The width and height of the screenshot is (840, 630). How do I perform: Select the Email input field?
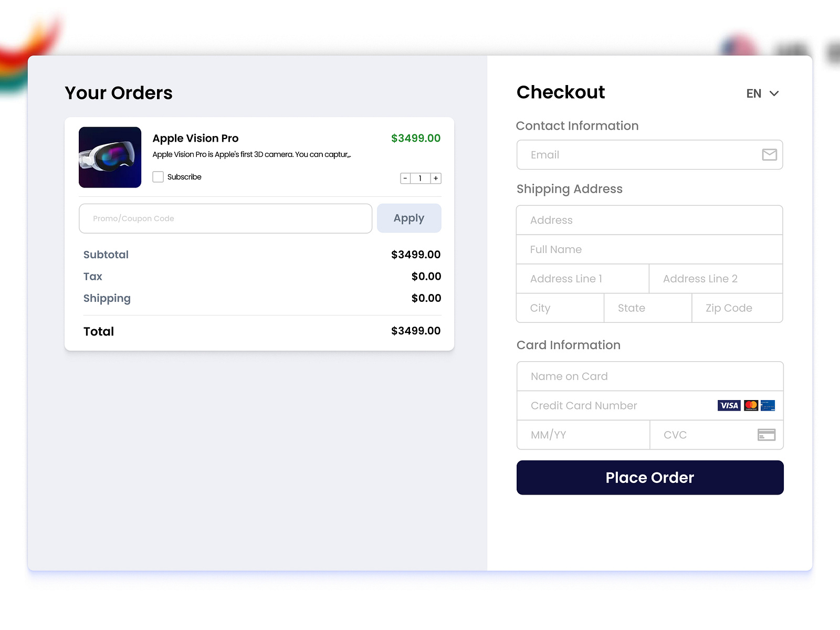(630, 154)
